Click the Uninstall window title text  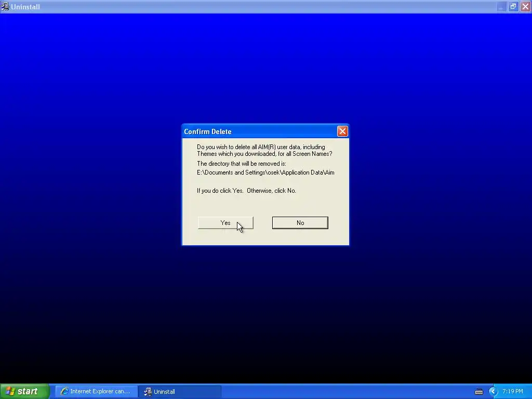pos(25,7)
